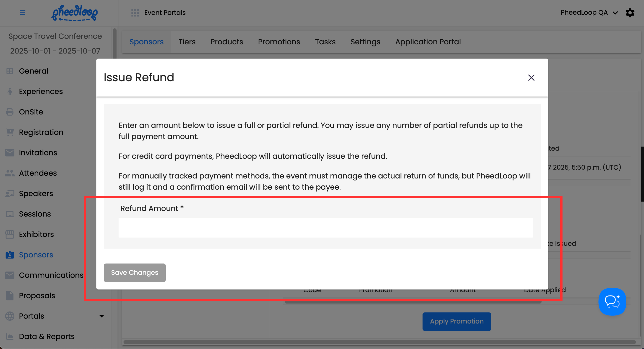Click the Data & Reports chart icon
Screen dimensions: 644x349
click(x=10, y=336)
